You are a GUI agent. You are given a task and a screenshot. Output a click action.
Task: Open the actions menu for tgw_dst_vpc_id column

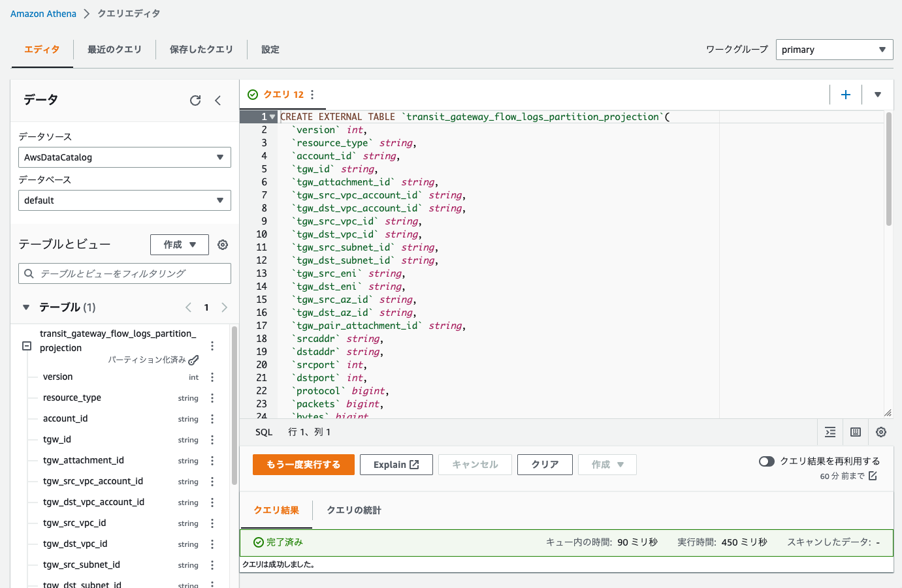point(212,544)
